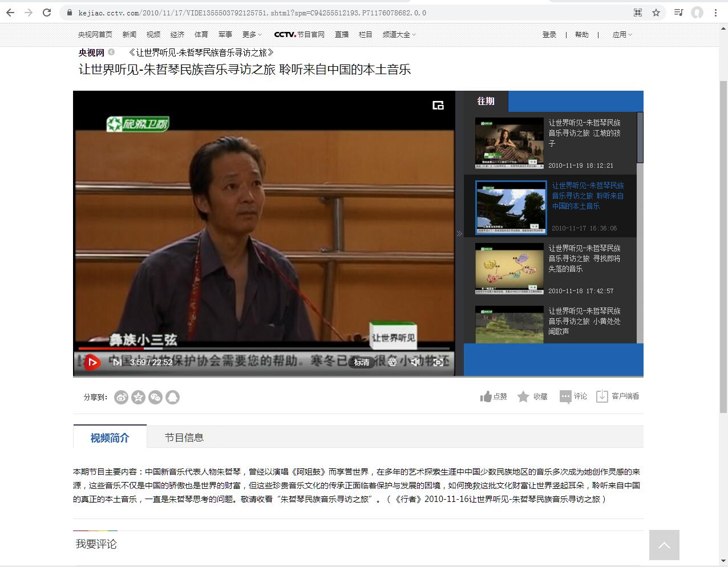
Task: Share to WeChat
Action: pyautogui.click(x=155, y=397)
